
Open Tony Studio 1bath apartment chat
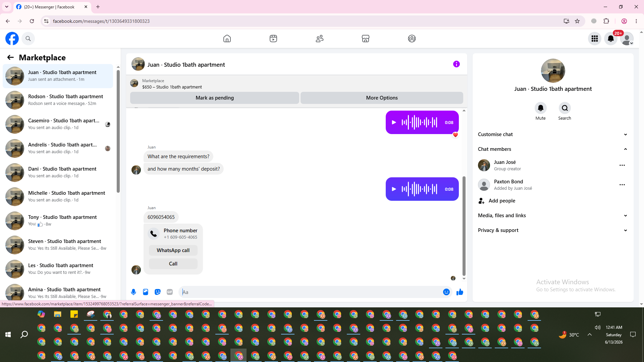[x=58, y=221]
